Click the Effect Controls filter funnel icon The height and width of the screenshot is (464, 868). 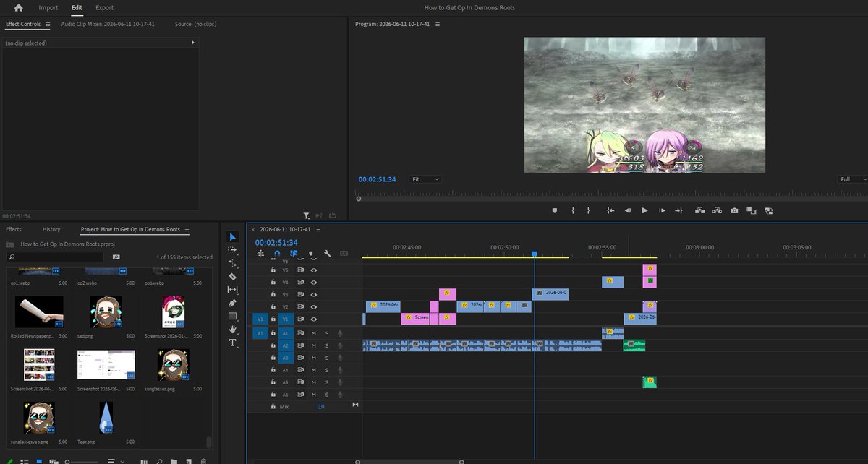click(307, 215)
